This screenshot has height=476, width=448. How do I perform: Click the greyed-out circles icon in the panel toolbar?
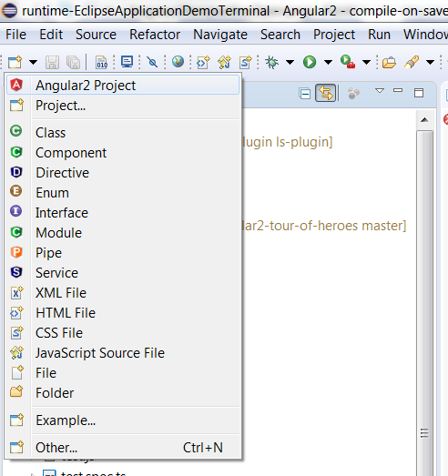point(353,93)
